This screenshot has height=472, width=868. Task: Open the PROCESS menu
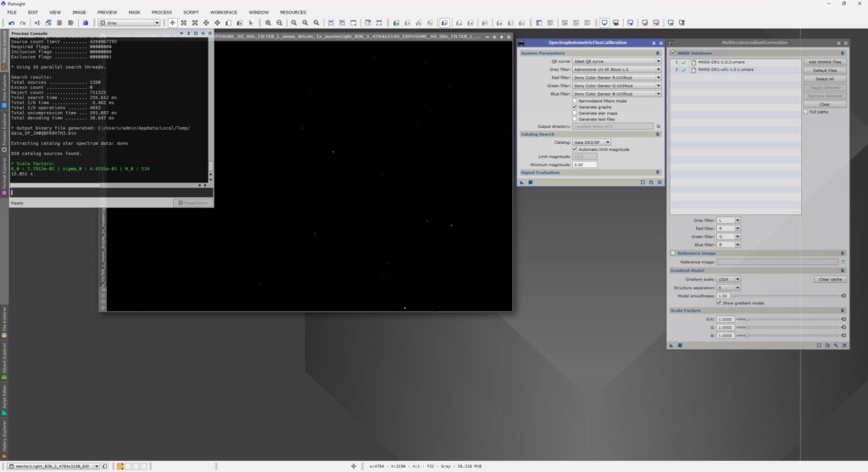[x=162, y=12]
